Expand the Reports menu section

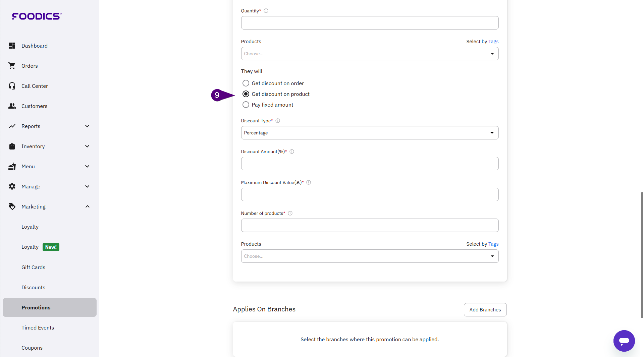(x=87, y=126)
